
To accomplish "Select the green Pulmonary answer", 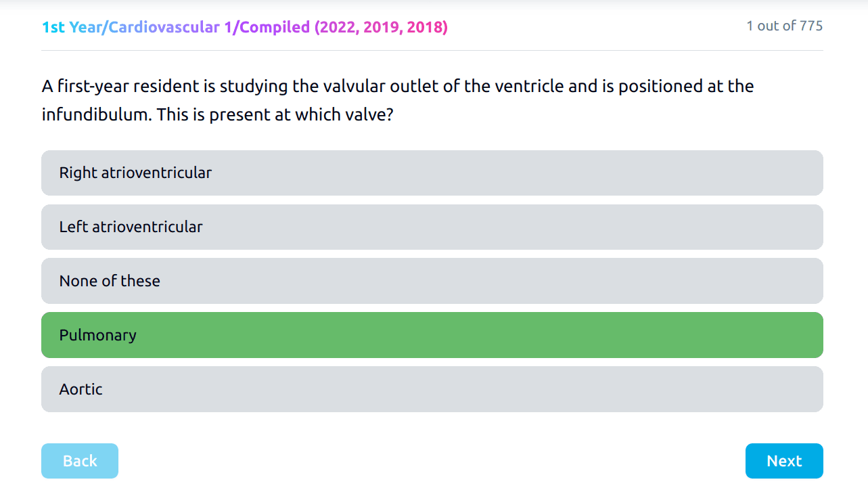I will click(x=432, y=335).
